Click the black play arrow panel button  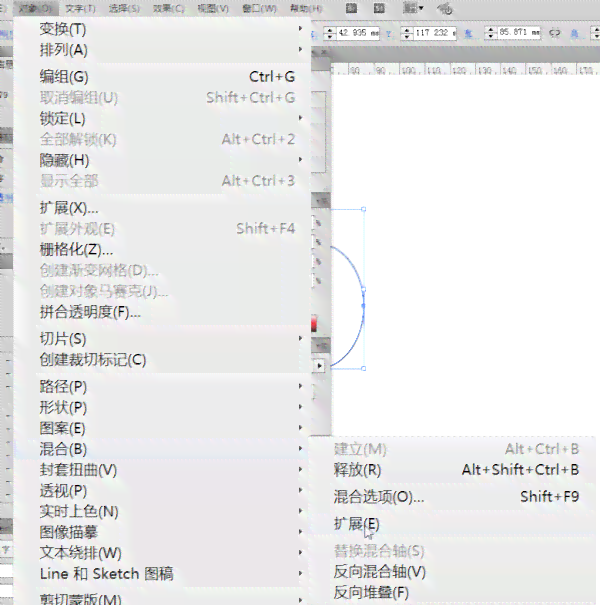pyautogui.click(x=319, y=365)
